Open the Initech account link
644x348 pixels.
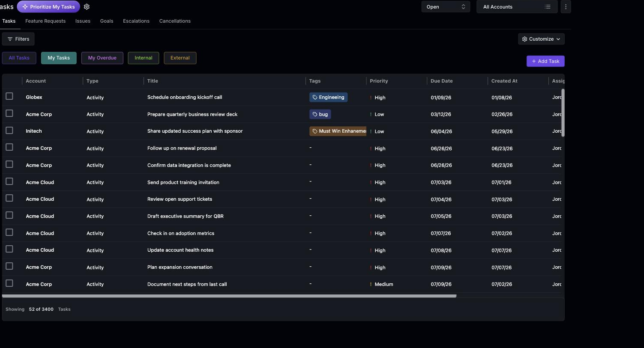point(34,131)
